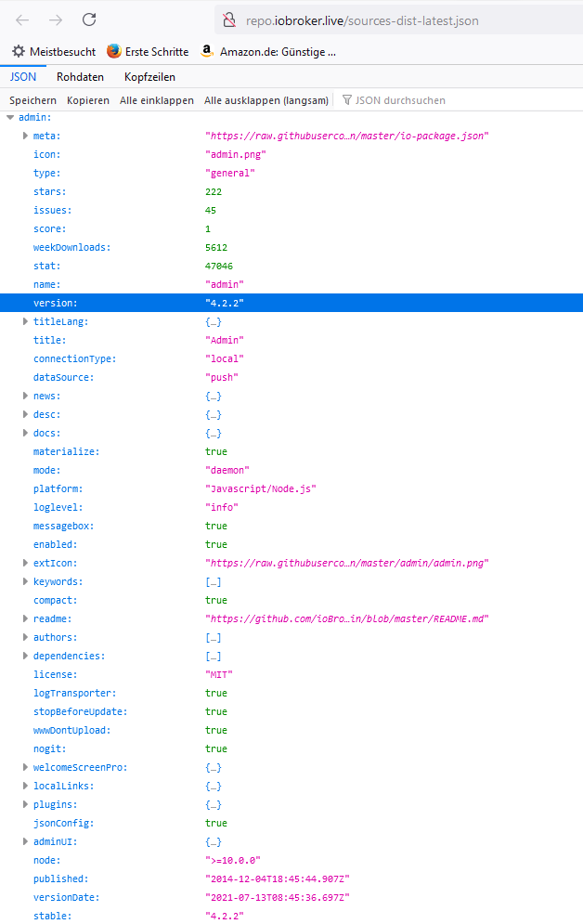Viewport: 583px width, 924px height.
Task: Expand the desc node
Action: (x=25, y=414)
